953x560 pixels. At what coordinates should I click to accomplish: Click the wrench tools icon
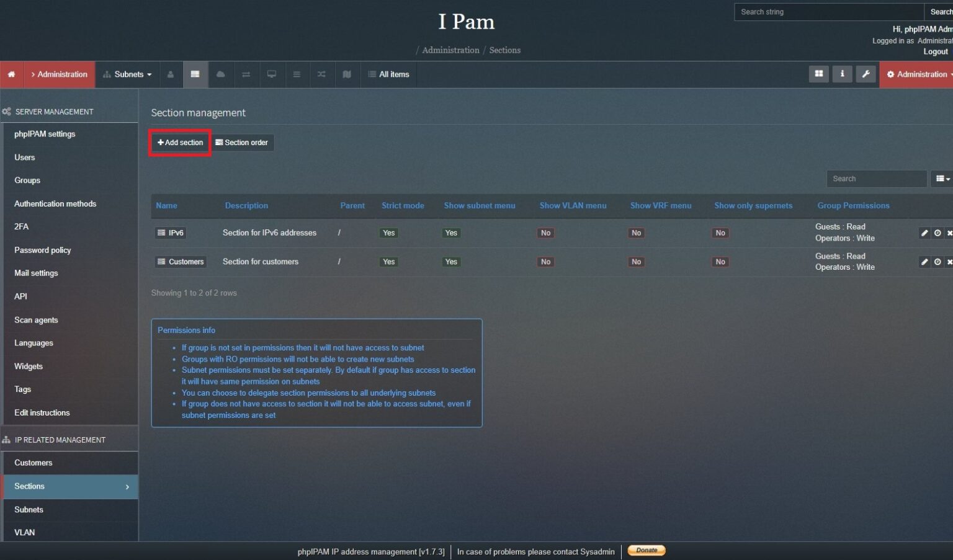point(866,74)
